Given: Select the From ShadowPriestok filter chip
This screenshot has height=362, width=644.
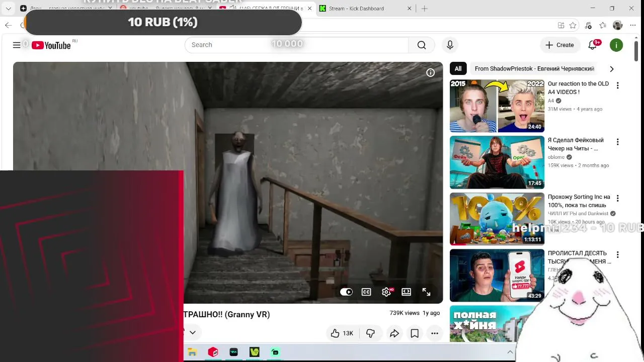Looking at the screenshot, I should coord(534,69).
